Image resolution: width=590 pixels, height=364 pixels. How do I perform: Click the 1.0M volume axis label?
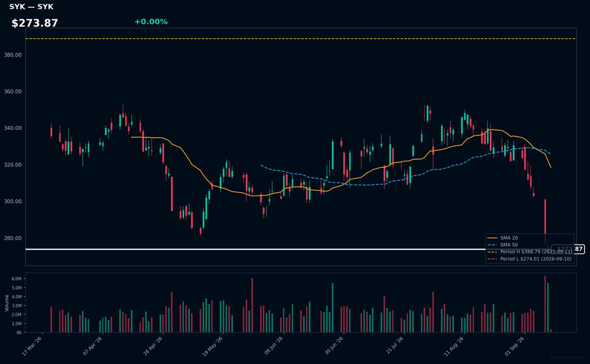(x=17, y=324)
